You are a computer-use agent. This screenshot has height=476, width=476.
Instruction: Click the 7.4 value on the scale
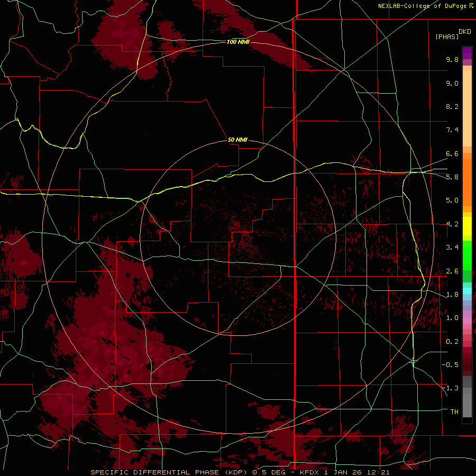click(x=452, y=130)
